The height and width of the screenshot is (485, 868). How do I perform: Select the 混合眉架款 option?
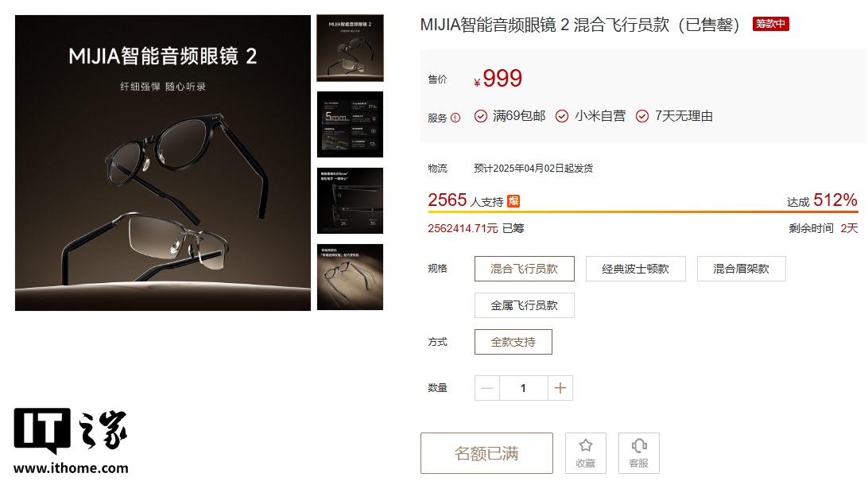click(742, 269)
